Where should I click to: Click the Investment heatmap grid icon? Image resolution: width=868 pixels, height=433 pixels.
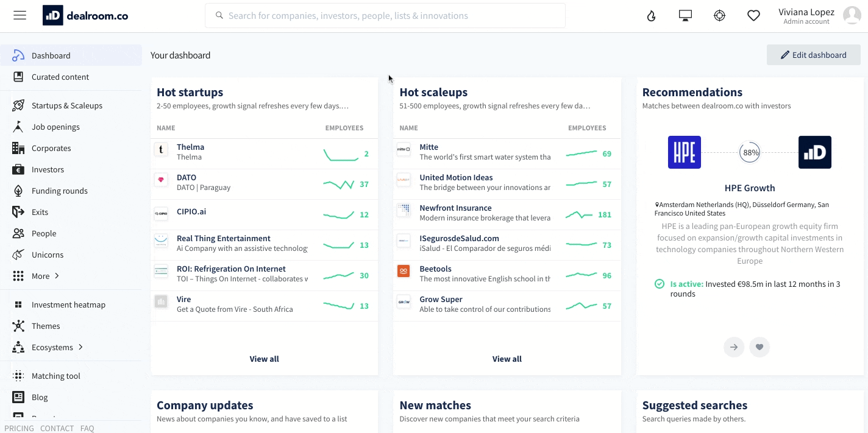(x=18, y=305)
